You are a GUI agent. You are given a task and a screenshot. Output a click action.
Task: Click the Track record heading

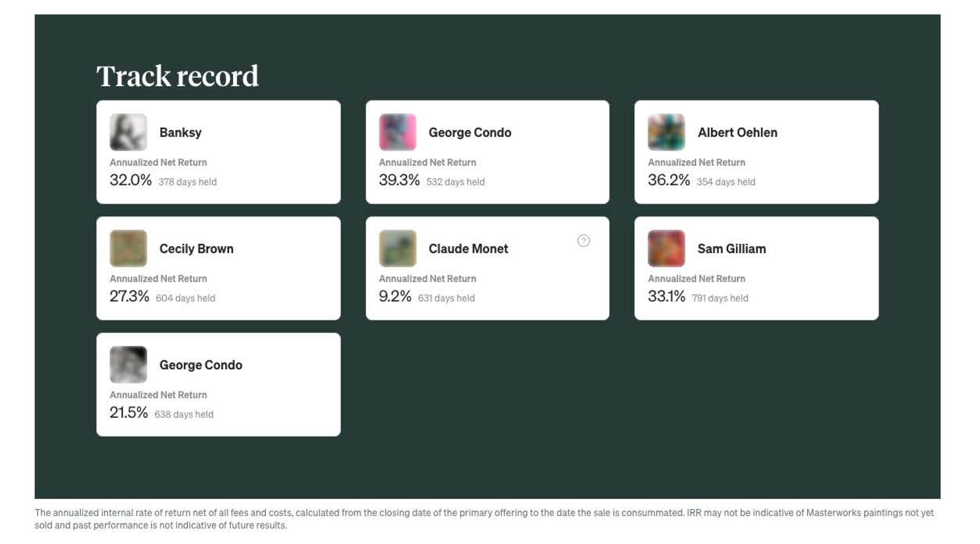point(177,76)
